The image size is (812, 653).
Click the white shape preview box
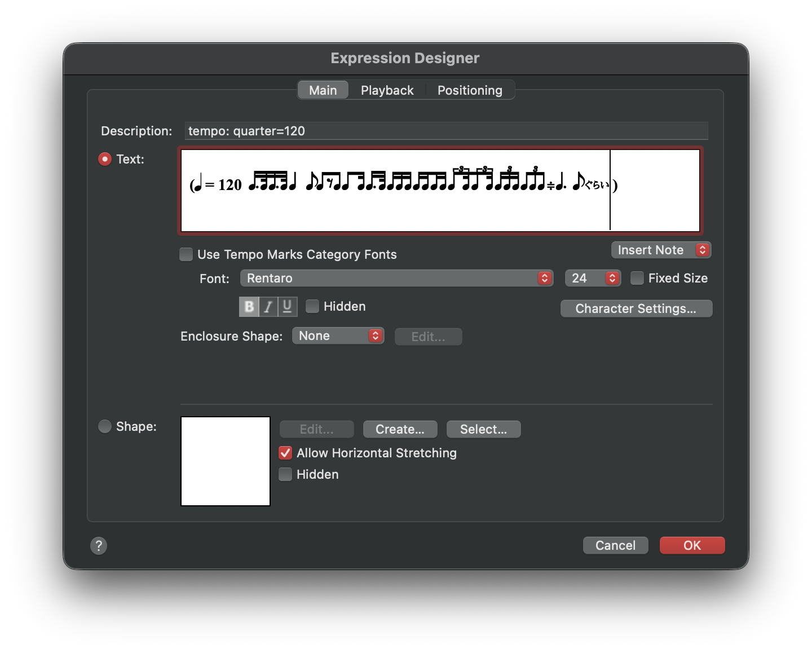(226, 461)
